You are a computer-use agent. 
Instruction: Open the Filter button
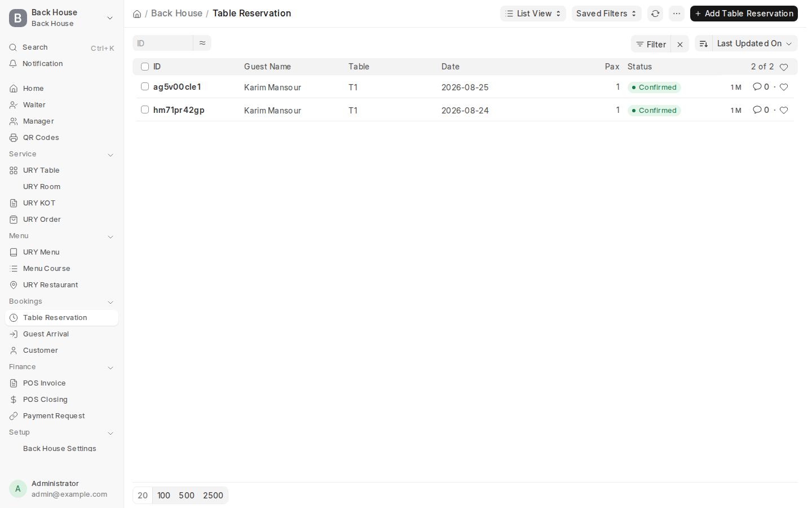point(651,44)
